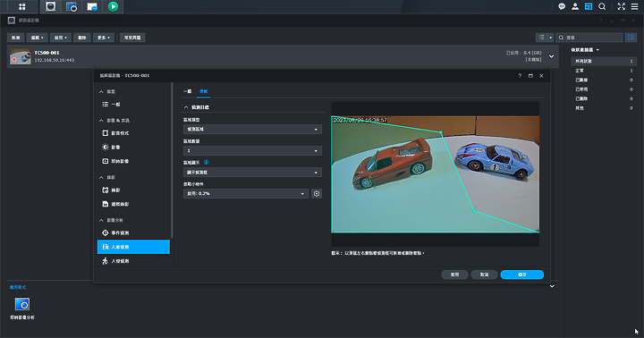644x338 pixels.
Task: Open the Live View monitor app icon
Action: (x=72, y=6)
